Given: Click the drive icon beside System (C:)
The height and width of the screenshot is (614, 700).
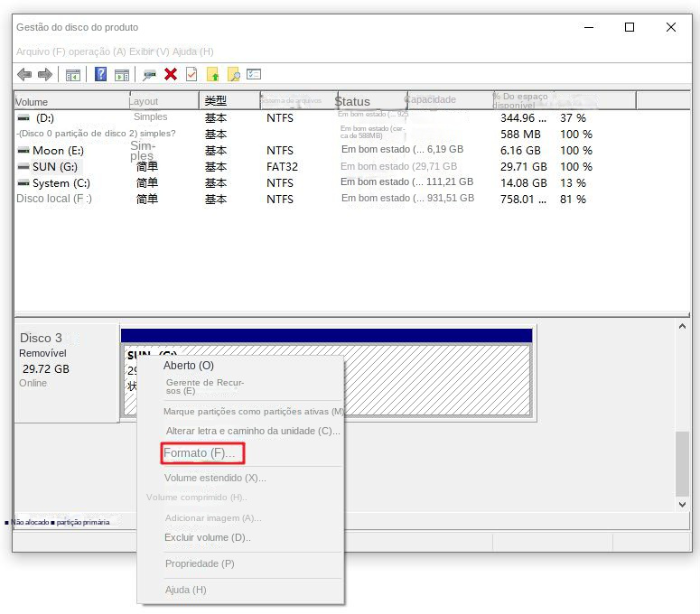Looking at the screenshot, I should coord(23,183).
